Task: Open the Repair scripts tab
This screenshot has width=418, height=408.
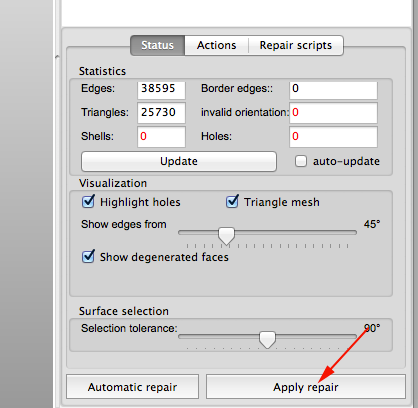Action: (296, 45)
